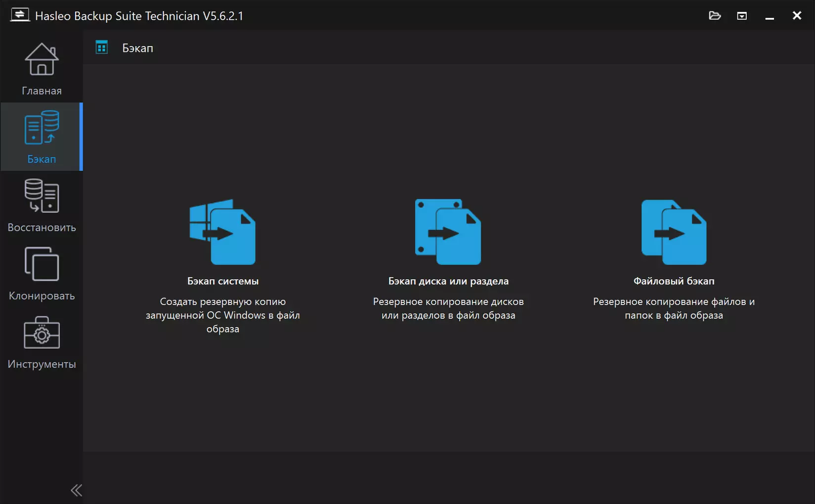The image size is (815, 504).
Task: Select the Инструменты tab label
Action: [42, 364]
